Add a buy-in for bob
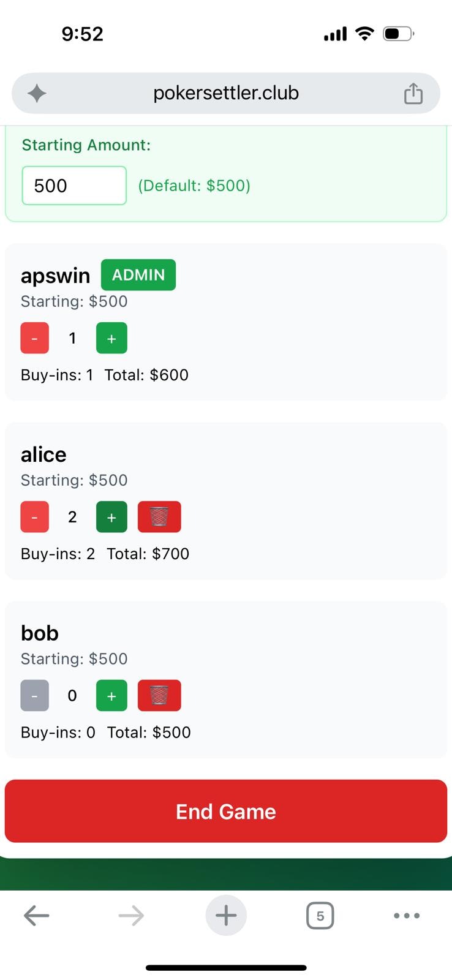The height and width of the screenshot is (980, 452). (x=111, y=696)
